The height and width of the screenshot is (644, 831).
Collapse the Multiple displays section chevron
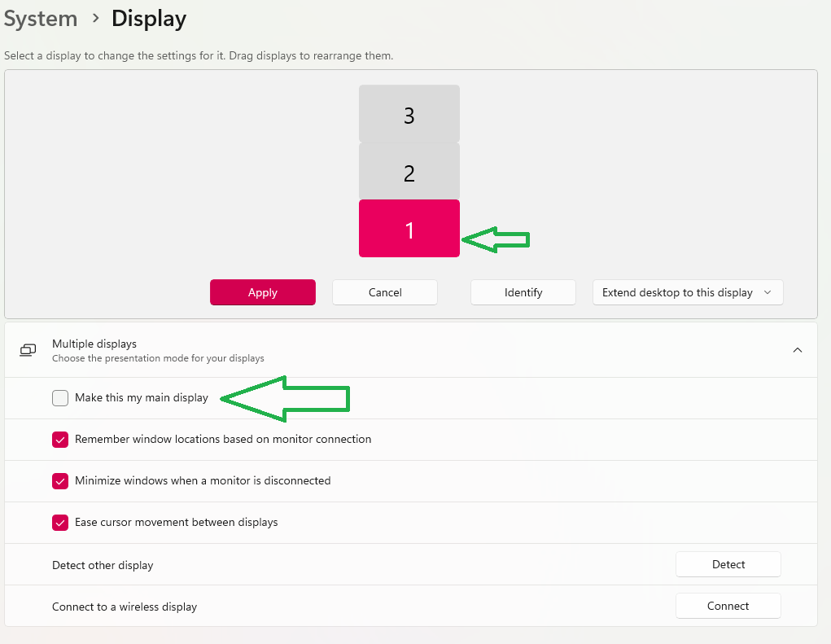click(x=797, y=350)
